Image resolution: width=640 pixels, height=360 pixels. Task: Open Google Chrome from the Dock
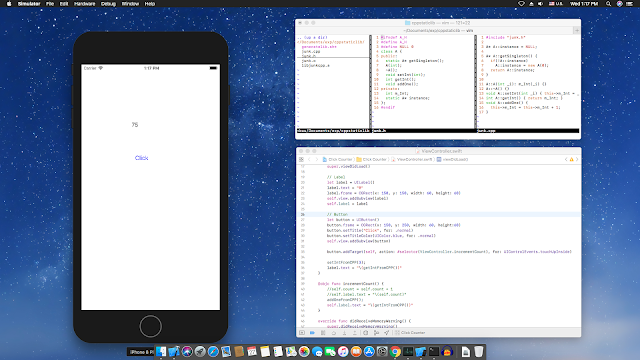395,351
